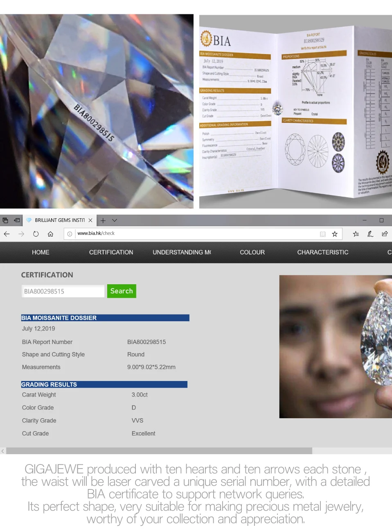Click tabs set aside icon
This screenshot has height=532, width=392.
tap(5, 220)
